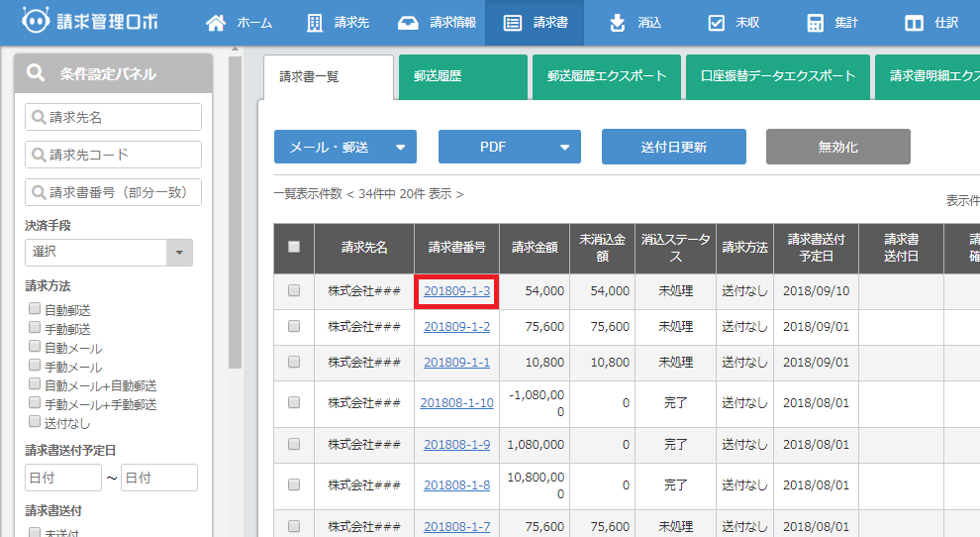
Task: Open 集計 via the calculator icon
Action: tap(815, 23)
